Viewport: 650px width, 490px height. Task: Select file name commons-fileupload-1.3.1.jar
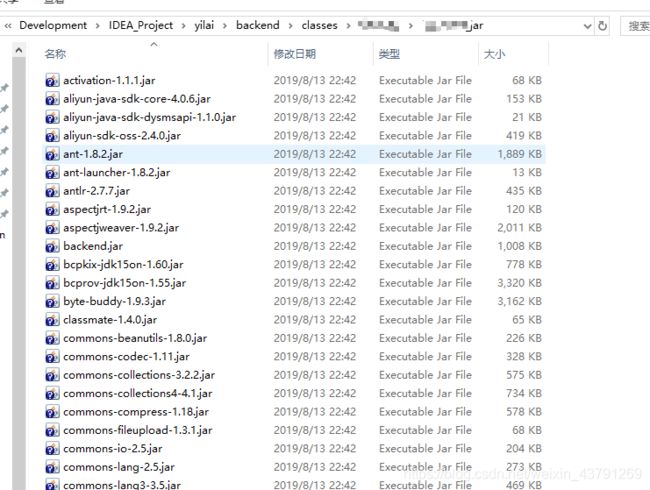point(138,430)
